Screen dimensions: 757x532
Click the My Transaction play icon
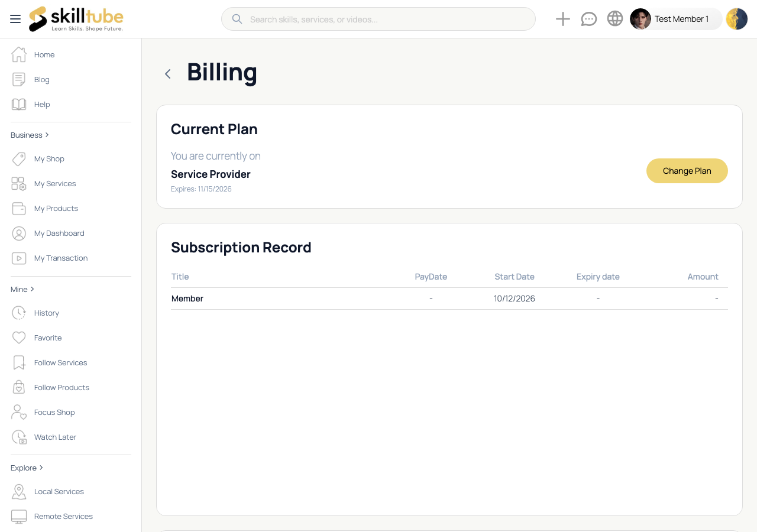(19, 258)
